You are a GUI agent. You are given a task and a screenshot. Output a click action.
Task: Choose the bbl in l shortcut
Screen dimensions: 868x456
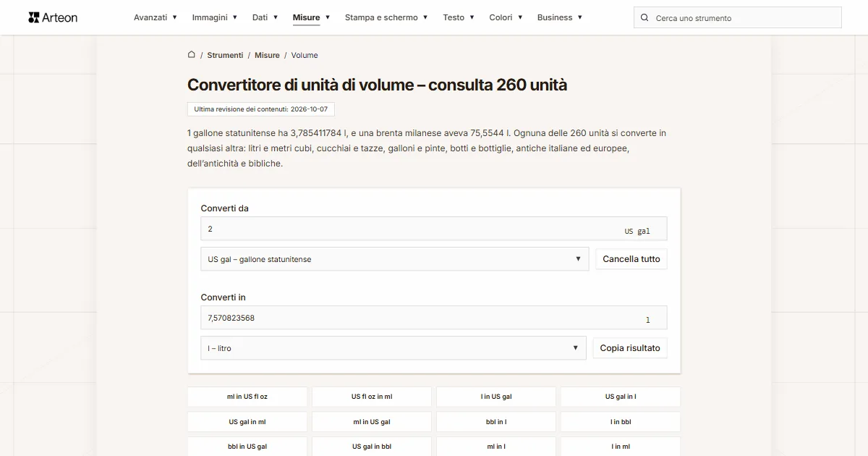pyautogui.click(x=496, y=422)
